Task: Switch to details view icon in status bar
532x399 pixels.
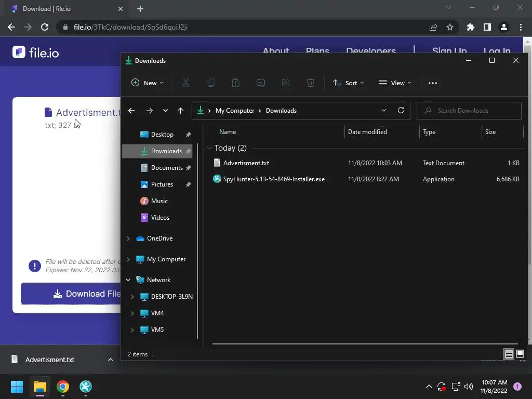Action: click(509, 354)
